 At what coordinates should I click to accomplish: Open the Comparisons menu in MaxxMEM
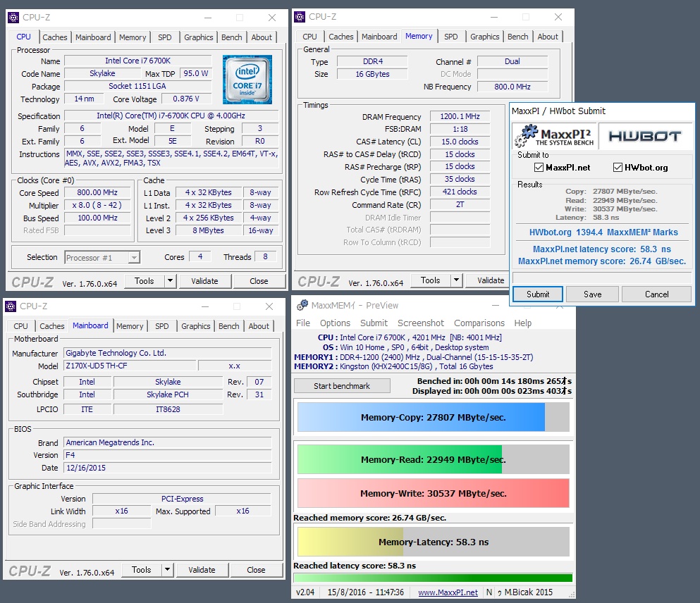coord(479,323)
